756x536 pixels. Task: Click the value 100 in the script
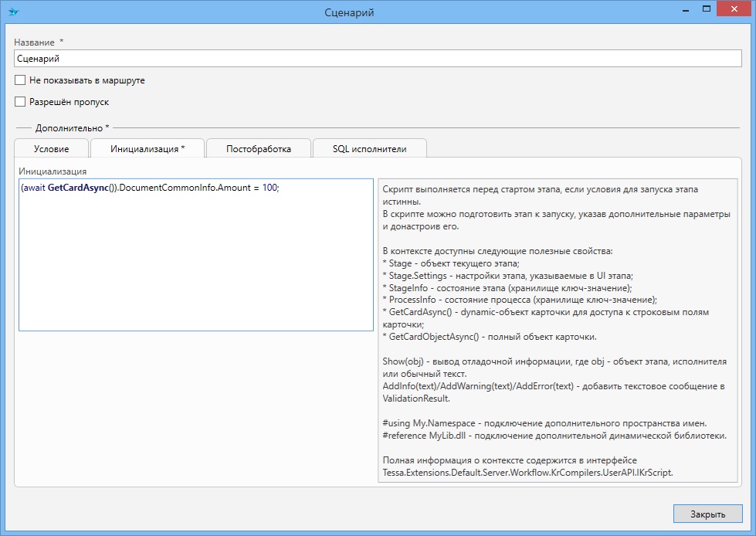269,189
